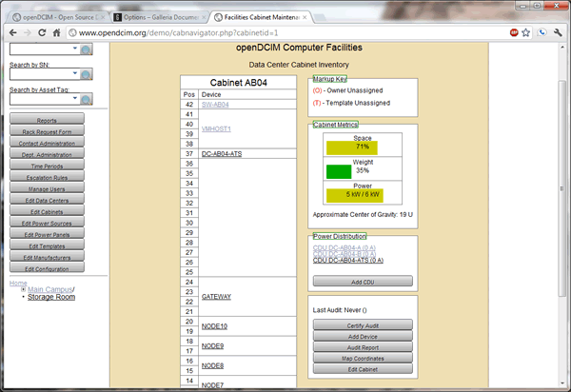Image resolution: width=571 pixels, height=392 pixels.
Task: Click the browser back arrow
Action: coord(12,31)
